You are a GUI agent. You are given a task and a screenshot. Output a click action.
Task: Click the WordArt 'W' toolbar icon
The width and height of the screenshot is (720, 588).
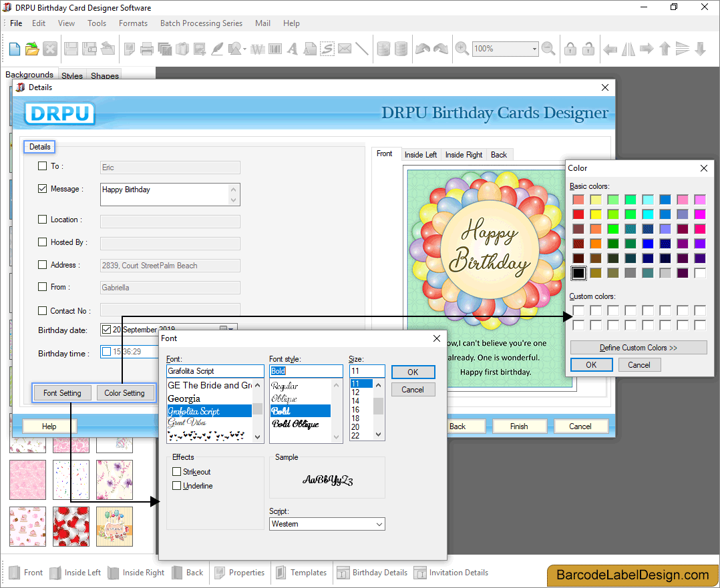(x=258, y=49)
